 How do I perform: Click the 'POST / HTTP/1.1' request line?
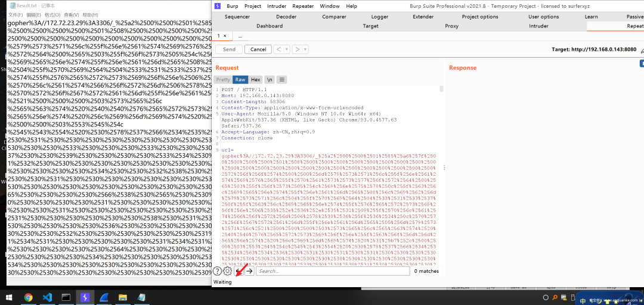coord(244,89)
